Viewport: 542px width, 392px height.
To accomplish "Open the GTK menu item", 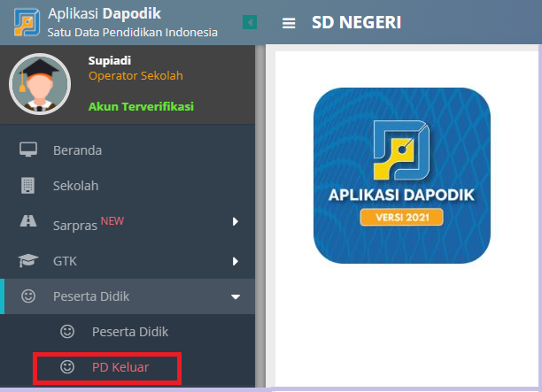I will 128,261.
